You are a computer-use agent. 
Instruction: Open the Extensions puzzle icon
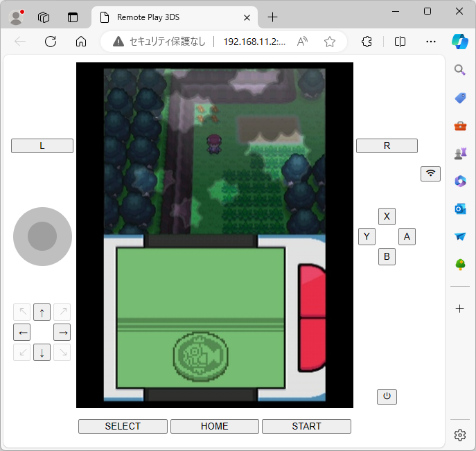point(367,42)
